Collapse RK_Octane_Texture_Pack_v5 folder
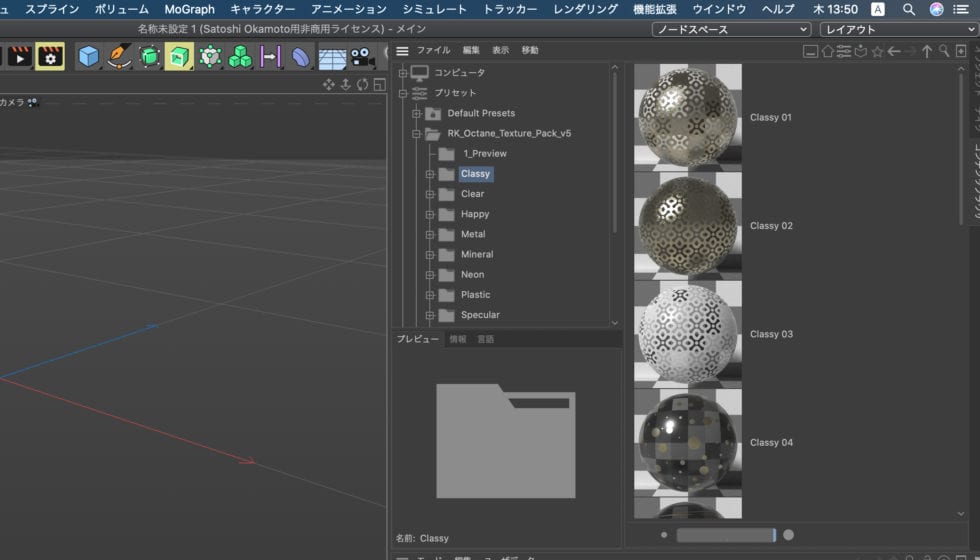The image size is (980, 560). click(x=416, y=134)
